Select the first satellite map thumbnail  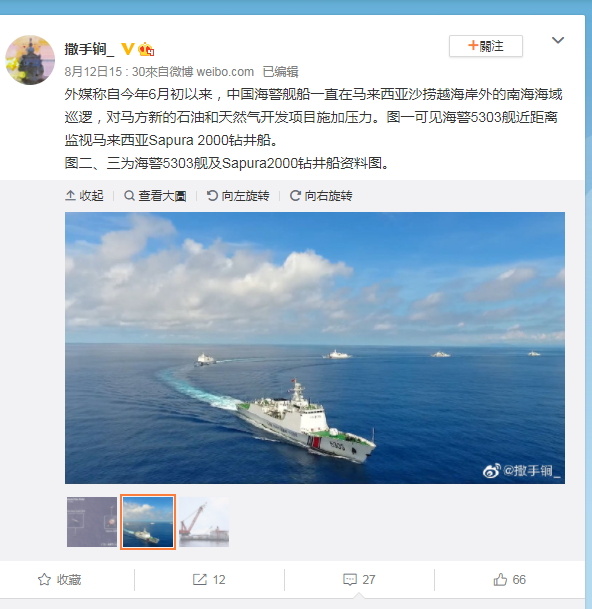click(x=92, y=522)
